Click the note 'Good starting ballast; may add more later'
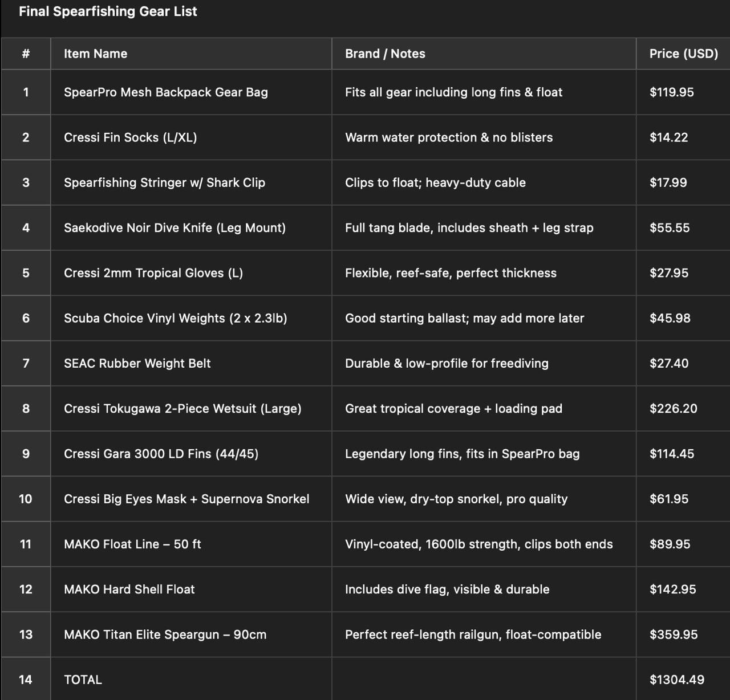 pos(465,318)
